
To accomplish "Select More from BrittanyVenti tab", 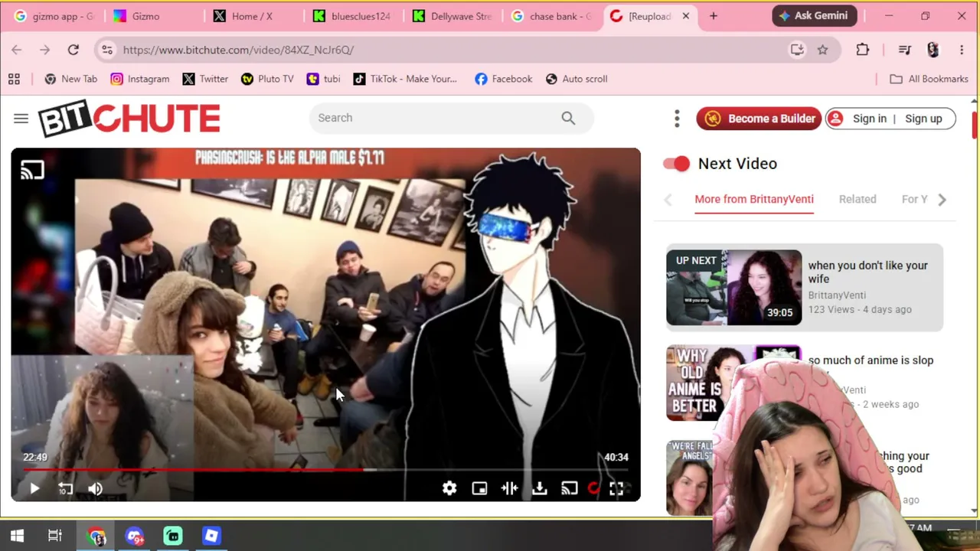I will 754,199.
